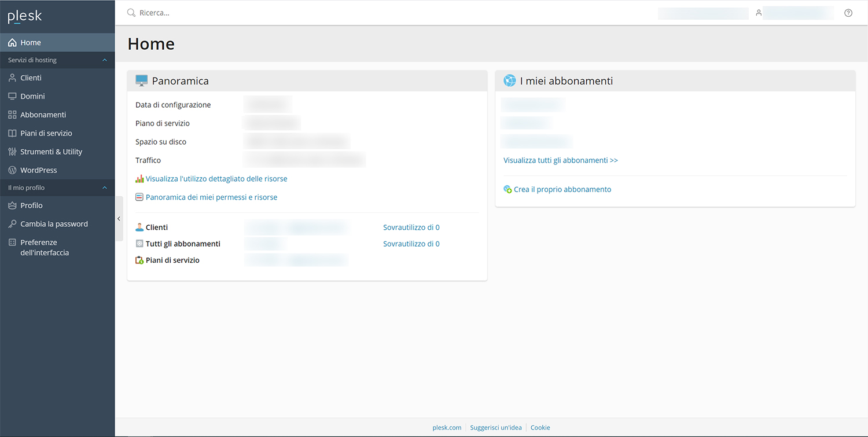Open Preferenze dell'interfaccia in sidebar
Image resolution: width=868 pixels, height=437 pixels.
click(44, 247)
